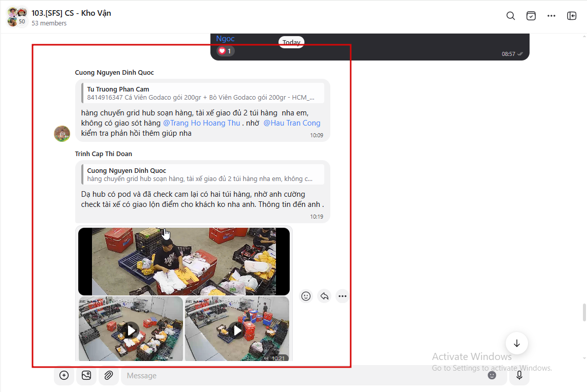Open the image picker in composer
The image size is (587, 392).
[x=86, y=375]
